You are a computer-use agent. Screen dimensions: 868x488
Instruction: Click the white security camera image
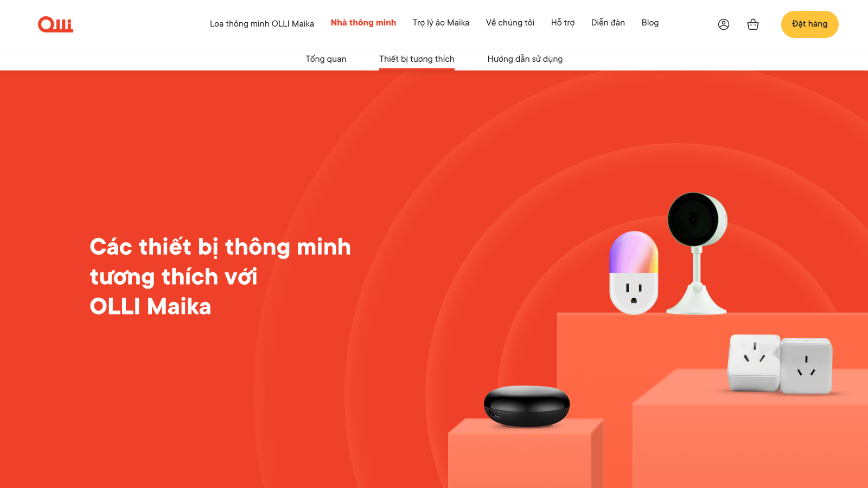pyautogui.click(x=697, y=253)
